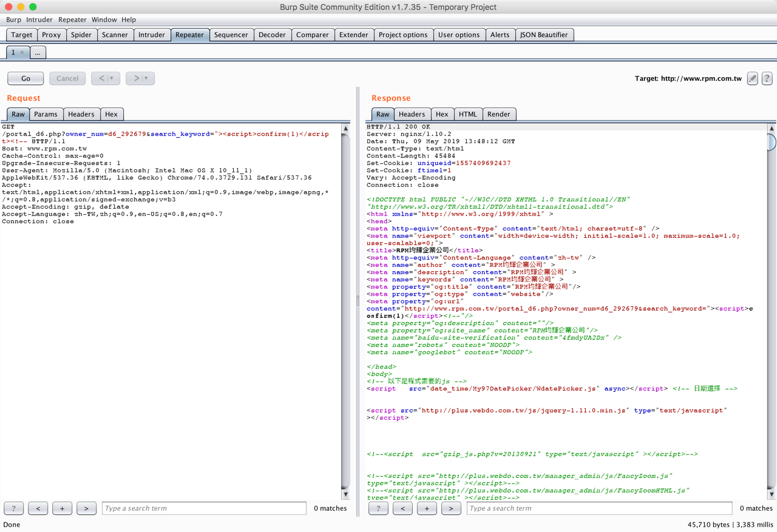This screenshot has height=532, width=777.
Task: Click the response search help '?' button
Action: pos(378,508)
